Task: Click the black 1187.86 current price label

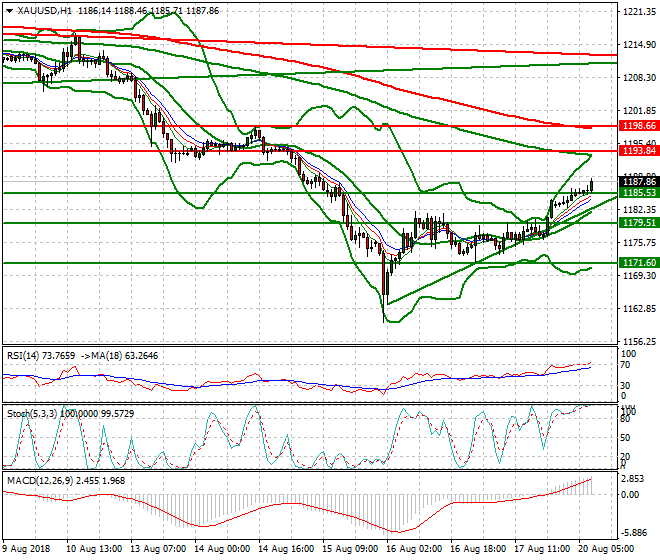Action: 639,181
